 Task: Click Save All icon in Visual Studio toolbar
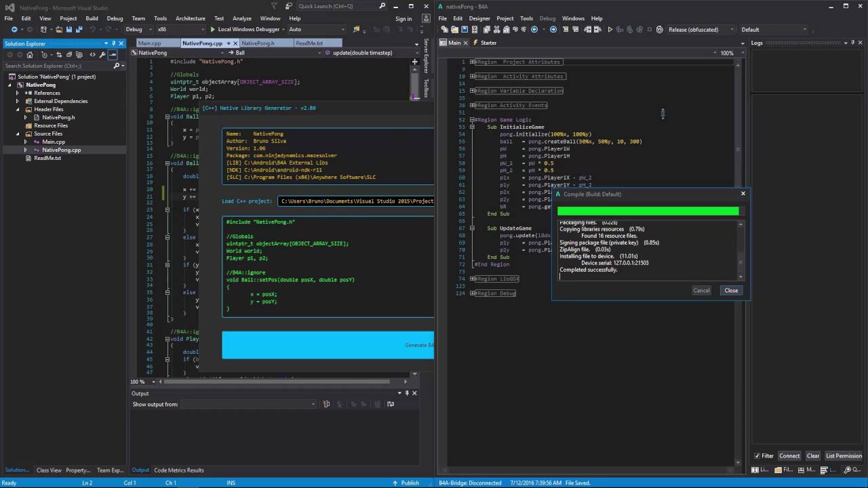[x=79, y=30]
